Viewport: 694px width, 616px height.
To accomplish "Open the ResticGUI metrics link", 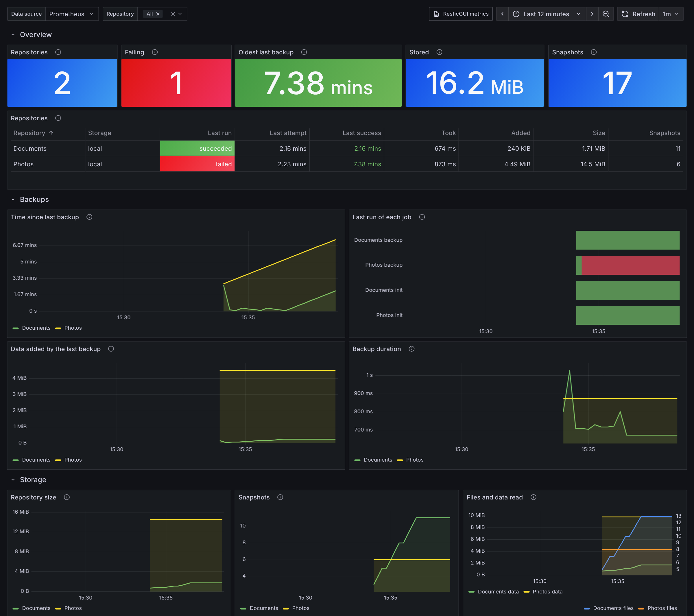I will 461,14.
